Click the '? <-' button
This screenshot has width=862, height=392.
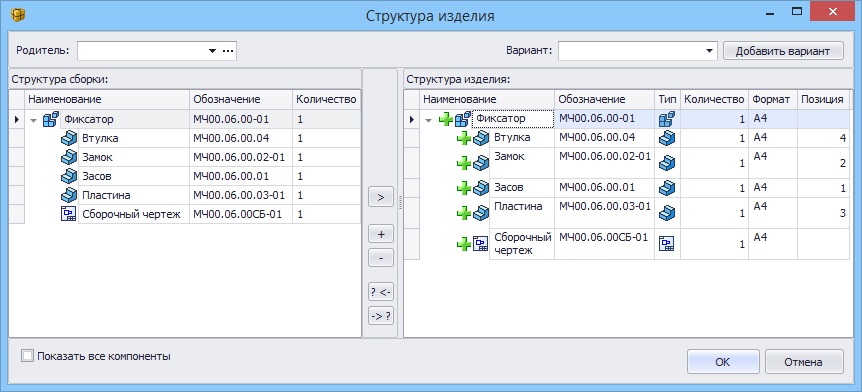pyautogui.click(x=381, y=292)
